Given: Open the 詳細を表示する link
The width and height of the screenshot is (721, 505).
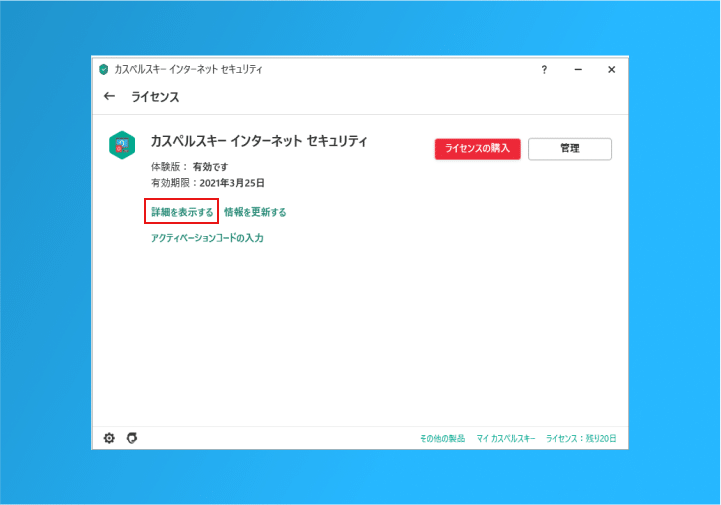Looking at the screenshot, I should click(x=181, y=212).
